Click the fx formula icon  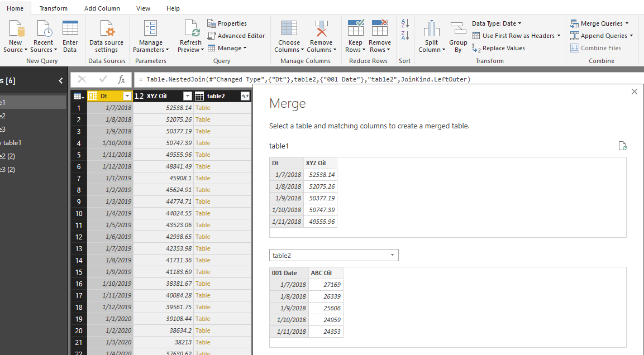121,79
